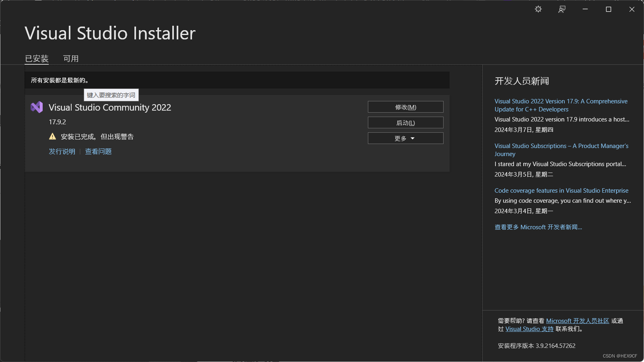The height and width of the screenshot is (362, 644).
Task: Open the Visual Studio 支持 link
Action: click(x=530, y=329)
